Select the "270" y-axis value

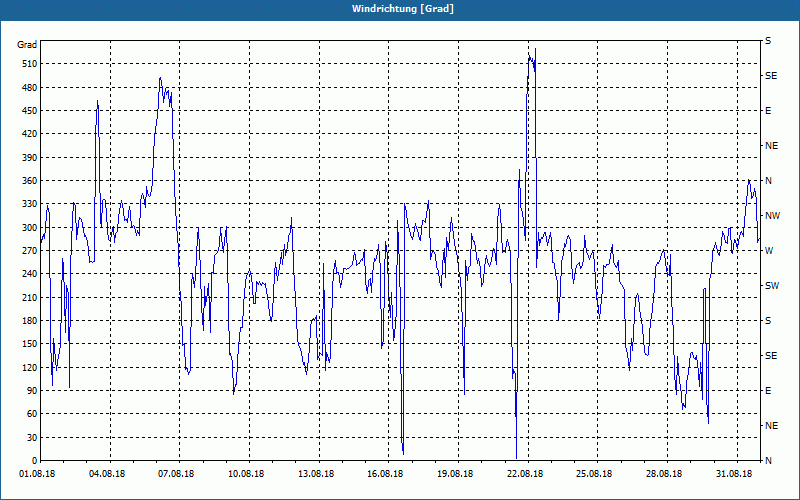point(30,251)
